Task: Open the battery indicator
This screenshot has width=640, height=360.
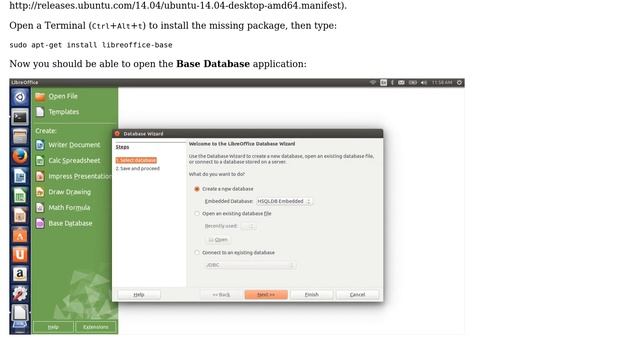Action: pos(413,82)
